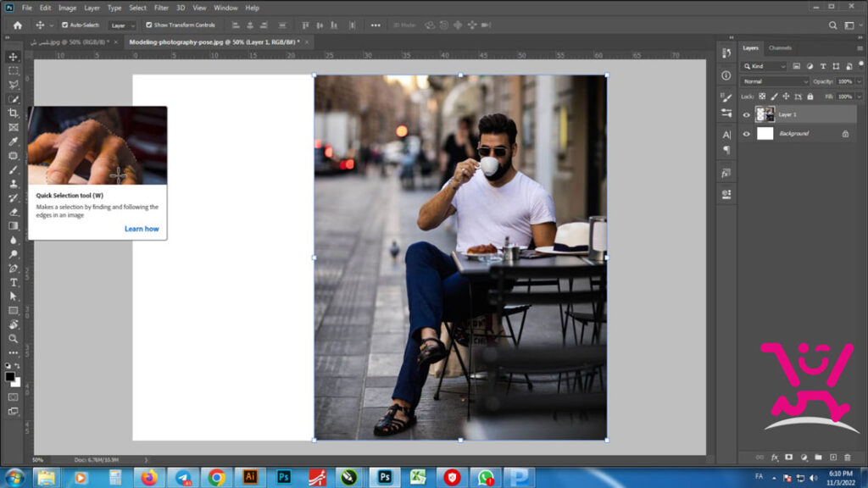Open the Opacity value dropdown arrow

coord(860,81)
